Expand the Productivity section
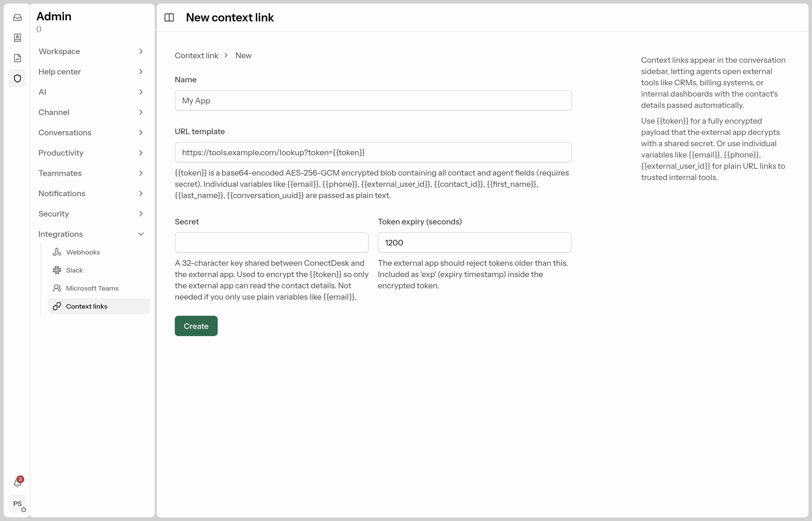812x521 pixels. click(91, 153)
